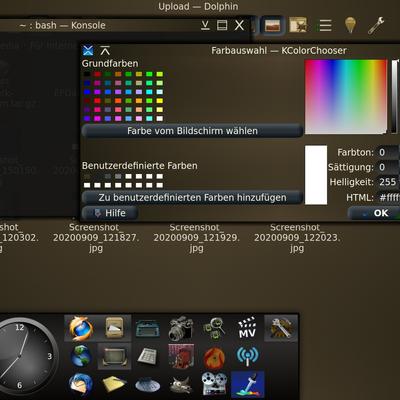The width and height of the screenshot is (400, 400).
Task: Open the red-haired portrait picture icon
Action: 181,356
